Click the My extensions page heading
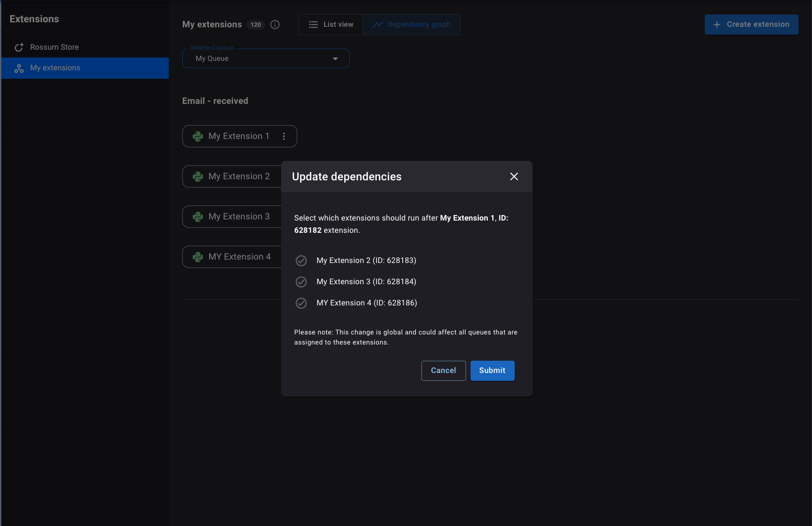 [x=212, y=25]
